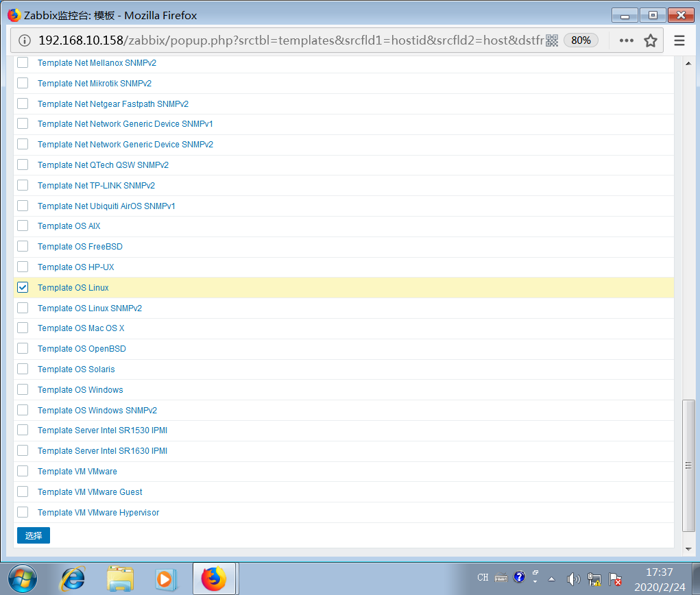Click the CH language indicator in tray

(x=483, y=578)
